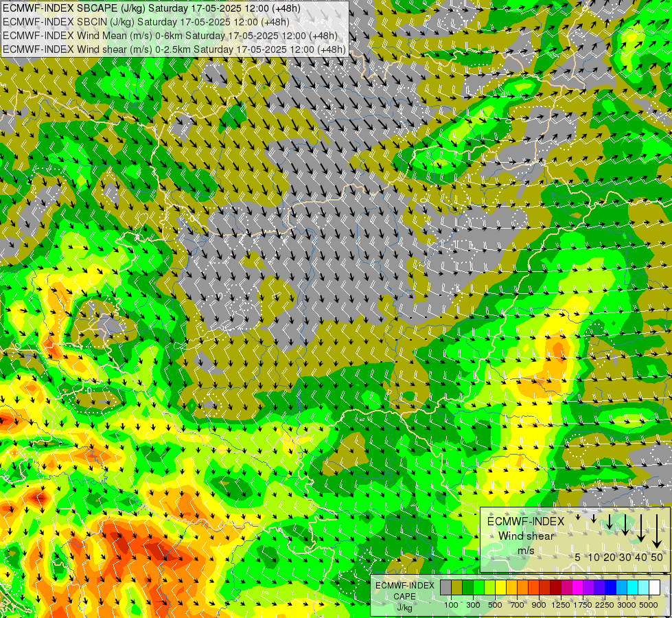The image size is (672, 618).
Task: Click the 5 m/s wind shear arrow
Action: point(578,517)
